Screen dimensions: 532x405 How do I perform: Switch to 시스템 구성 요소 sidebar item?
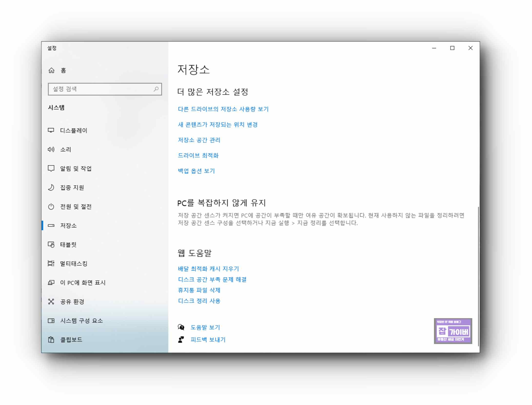coord(81,321)
